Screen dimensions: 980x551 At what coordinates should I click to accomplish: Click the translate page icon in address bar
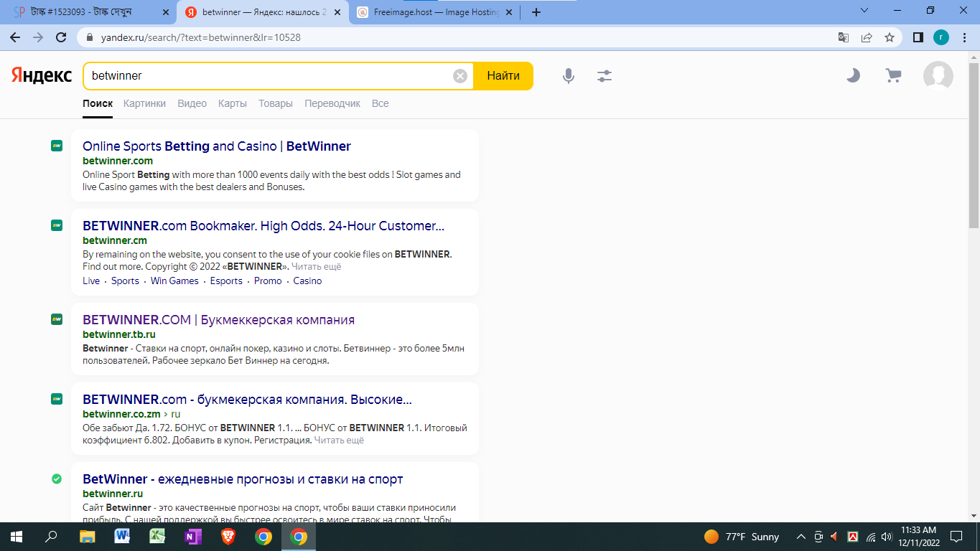pos(844,37)
